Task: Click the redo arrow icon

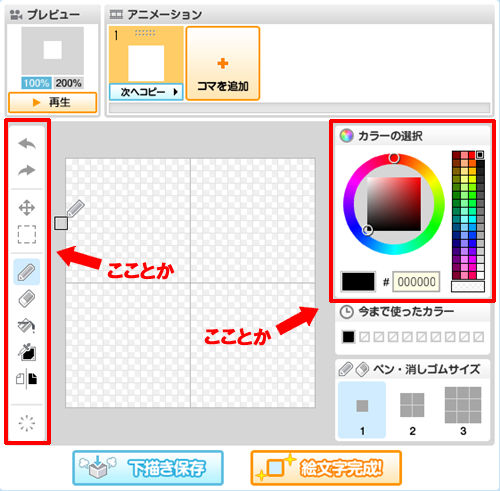Action: [x=27, y=170]
